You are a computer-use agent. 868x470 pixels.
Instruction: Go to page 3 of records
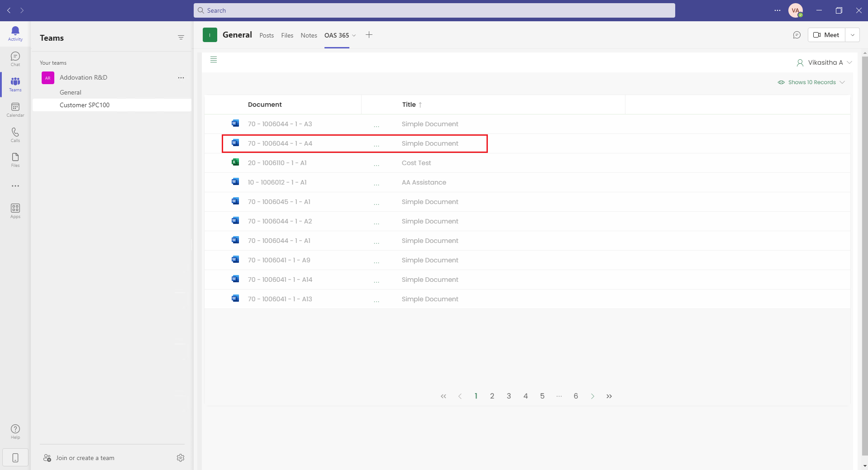[509, 396]
